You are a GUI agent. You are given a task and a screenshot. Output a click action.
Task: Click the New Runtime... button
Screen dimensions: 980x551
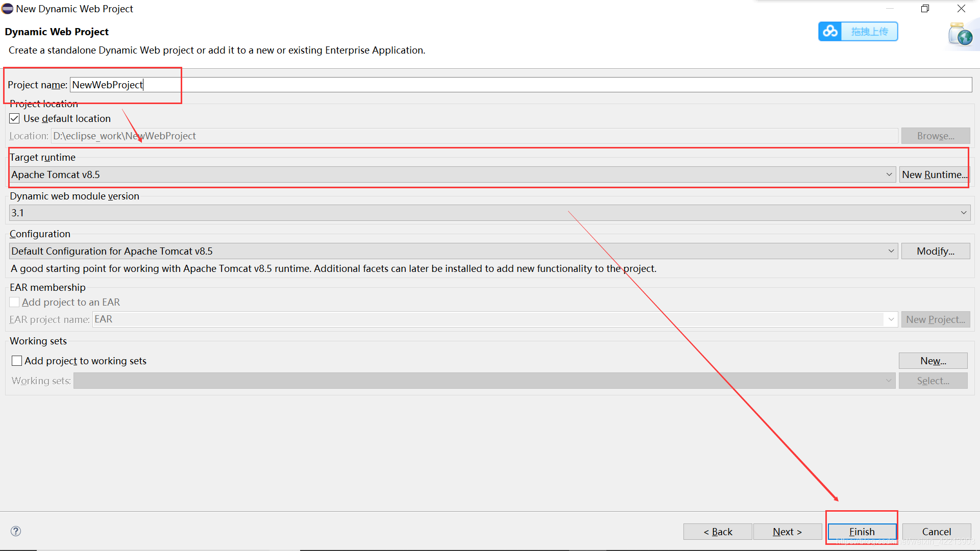pos(934,174)
